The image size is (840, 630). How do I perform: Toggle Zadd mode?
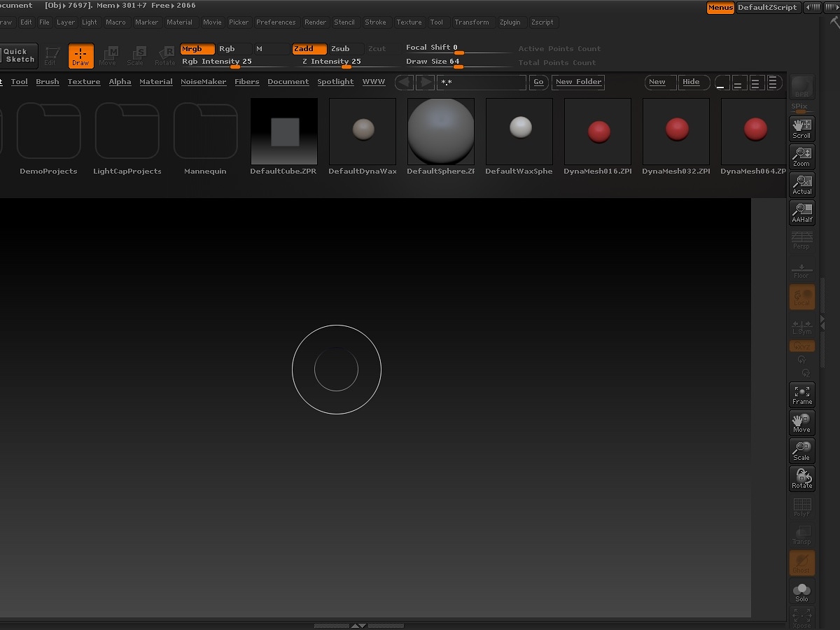point(309,49)
